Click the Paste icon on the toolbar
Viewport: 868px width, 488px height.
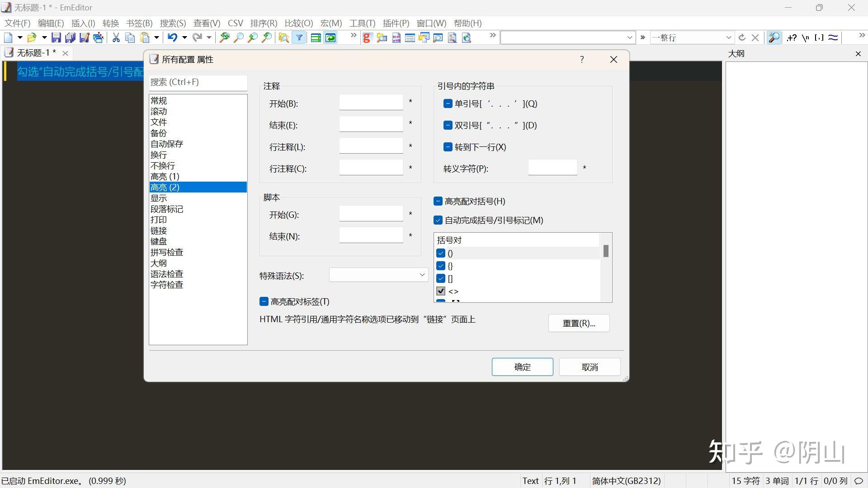(145, 38)
